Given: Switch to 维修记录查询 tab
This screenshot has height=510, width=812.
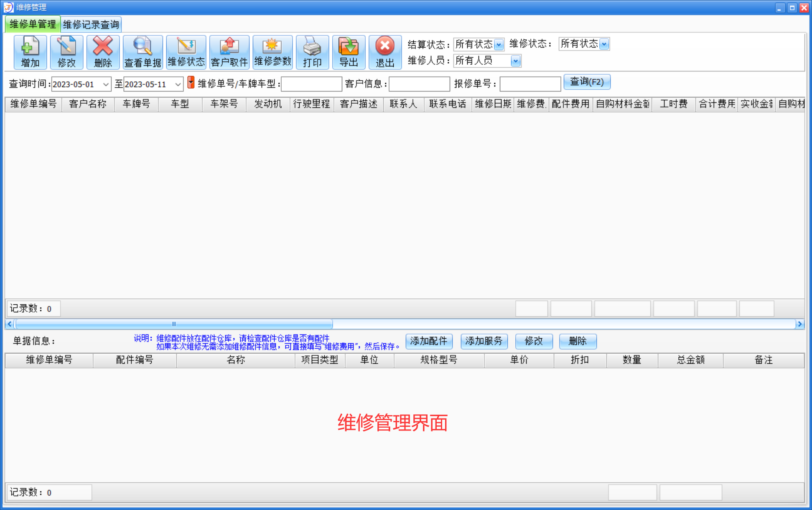Looking at the screenshot, I should (91, 25).
